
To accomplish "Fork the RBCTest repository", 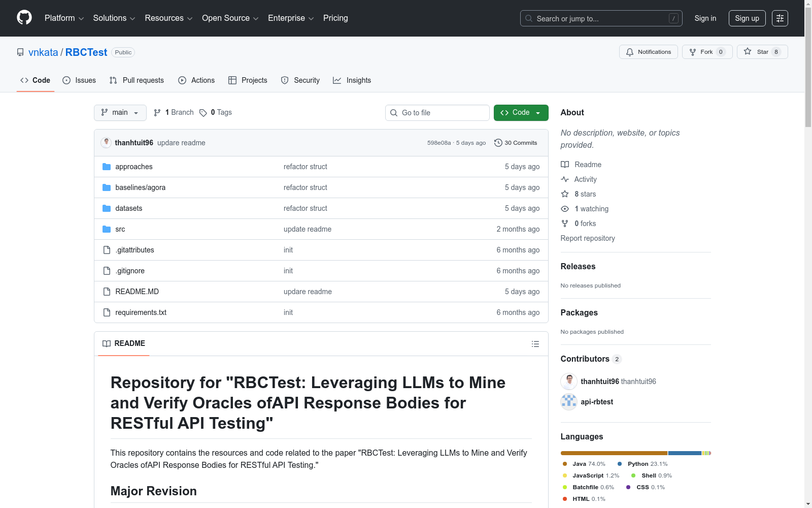I will click(x=707, y=52).
